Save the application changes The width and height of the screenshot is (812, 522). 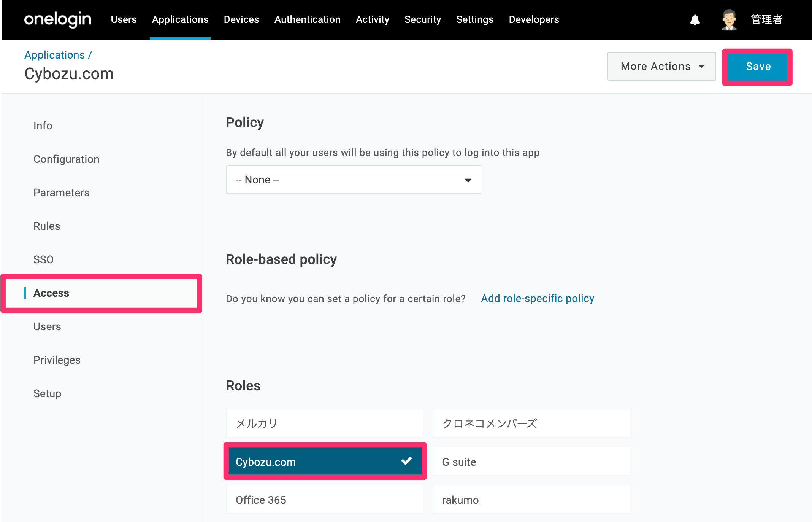(758, 67)
